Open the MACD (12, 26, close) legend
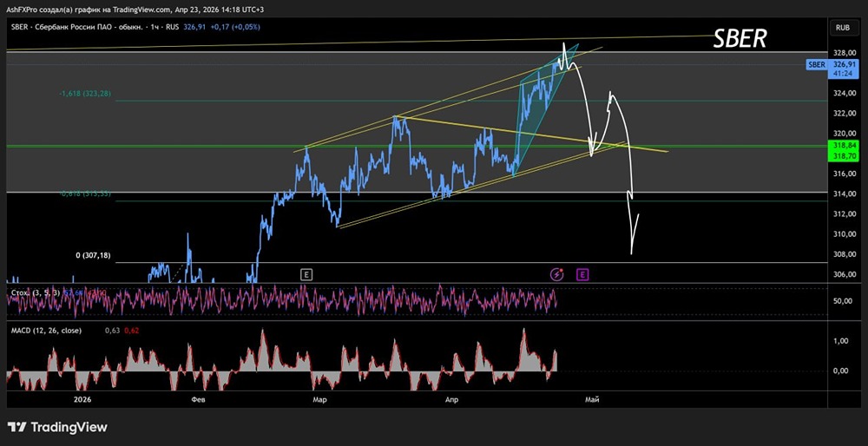The height and width of the screenshot is (446, 868). (47, 331)
